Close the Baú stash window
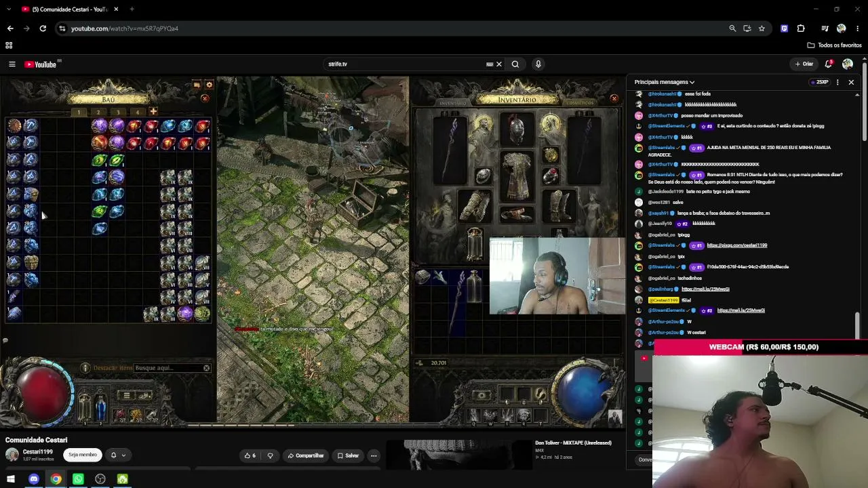The height and width of the screenshot is (488, 868). [x=205, y=98]
